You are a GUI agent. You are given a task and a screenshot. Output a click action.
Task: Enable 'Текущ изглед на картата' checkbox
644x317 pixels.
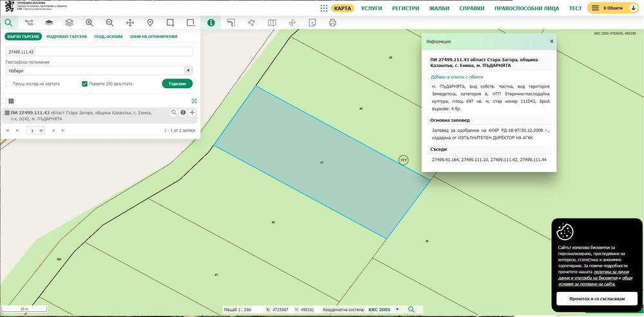(8, 84)
